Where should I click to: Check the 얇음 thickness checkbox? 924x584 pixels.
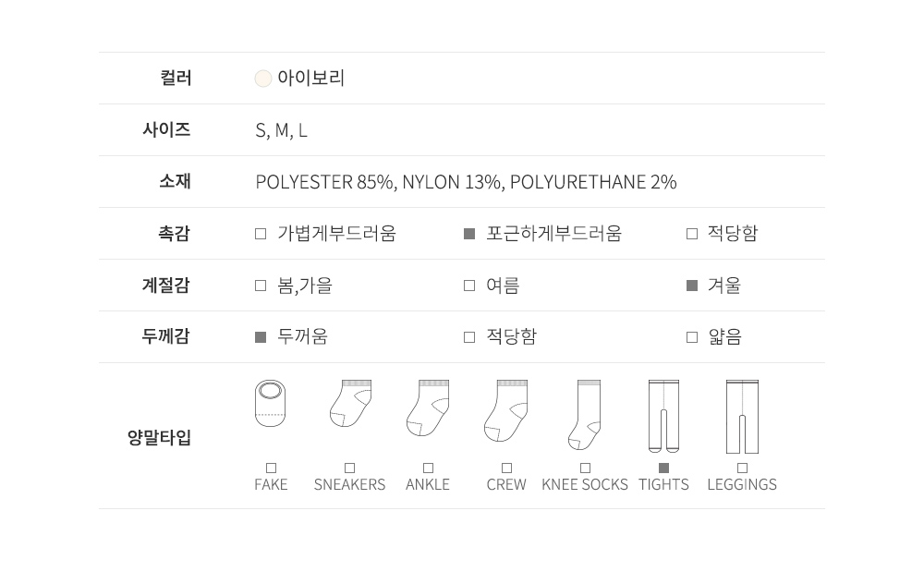click(x=692, y=337)
